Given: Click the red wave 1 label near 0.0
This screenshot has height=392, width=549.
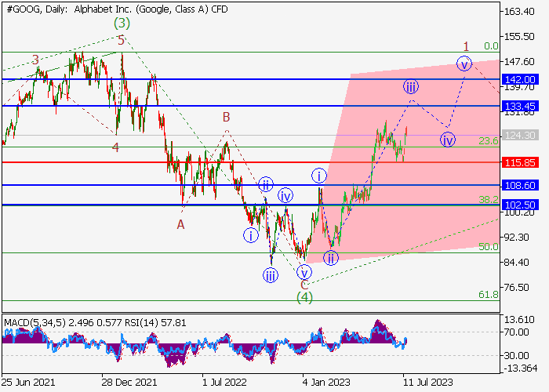Looking at the screenshot, I should click(466, 46).
